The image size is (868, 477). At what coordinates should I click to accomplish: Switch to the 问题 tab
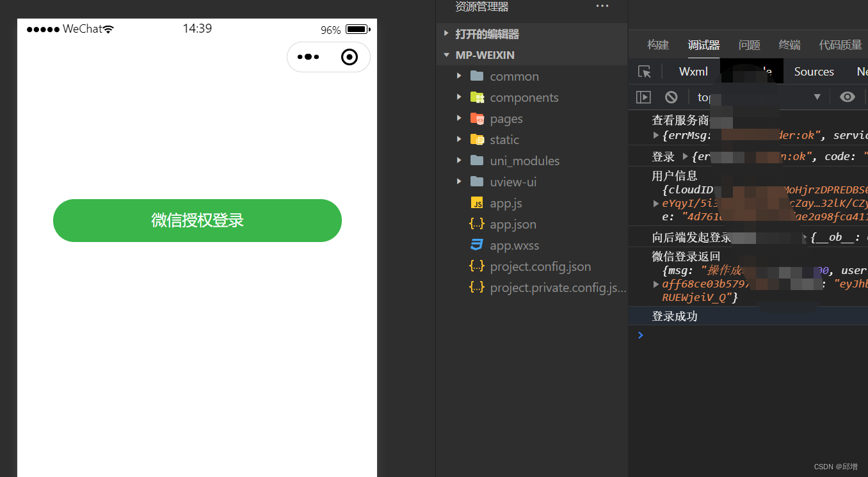click(x=750, y=45)
